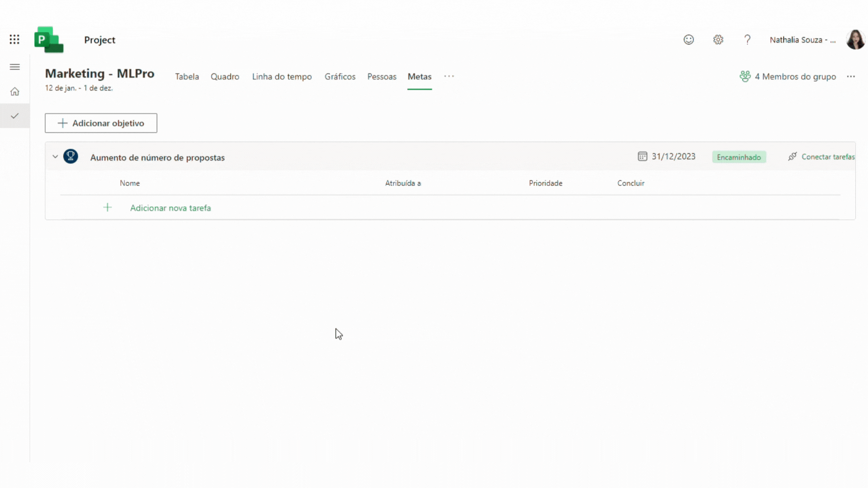Click Nathalia Souza profile picture
868x488 pixels.
click(855, 40)
